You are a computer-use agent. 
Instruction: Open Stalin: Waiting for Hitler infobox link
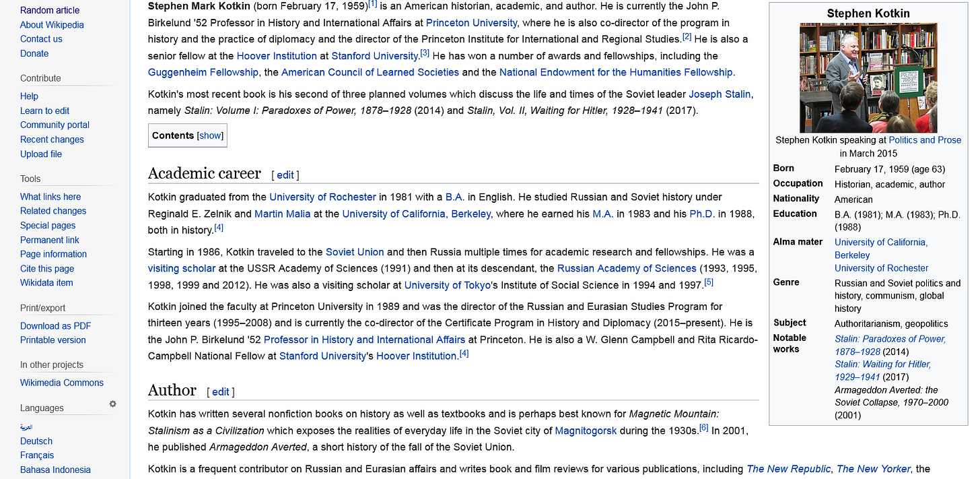883,371
